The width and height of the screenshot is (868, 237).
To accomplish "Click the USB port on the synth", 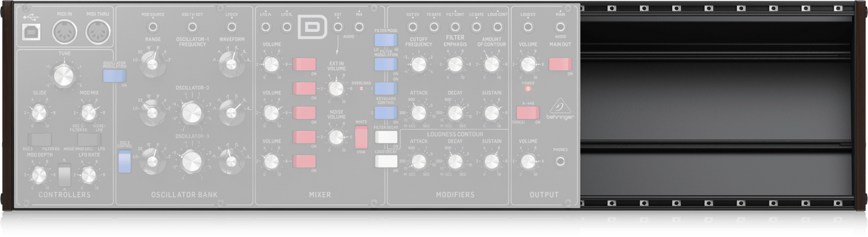I will [x=32, y=31].
